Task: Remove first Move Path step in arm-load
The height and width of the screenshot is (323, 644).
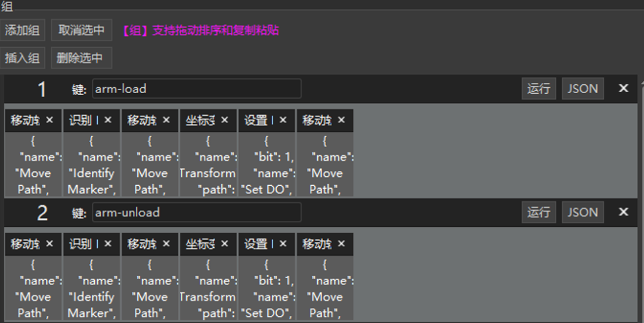Action: pyautogui.click(x=49, y=120)
